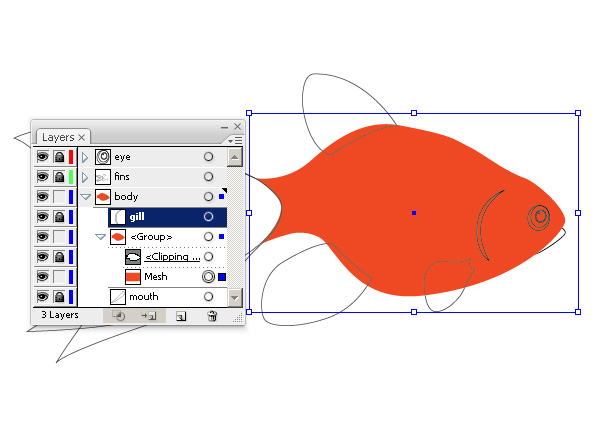The image size is (600, 442).
Task: Click the Delete Selection trash icon
Action: tap(212, 316)
